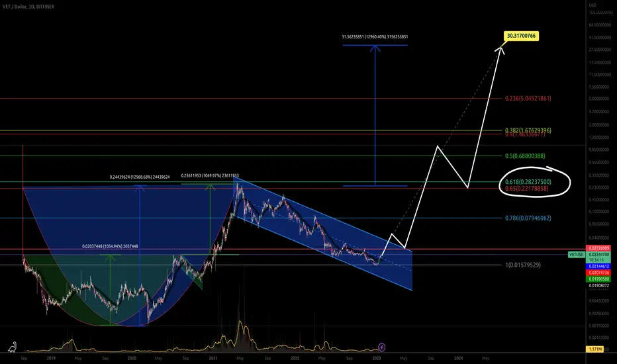Select the 31.56235851 price range measurement label

375,36
